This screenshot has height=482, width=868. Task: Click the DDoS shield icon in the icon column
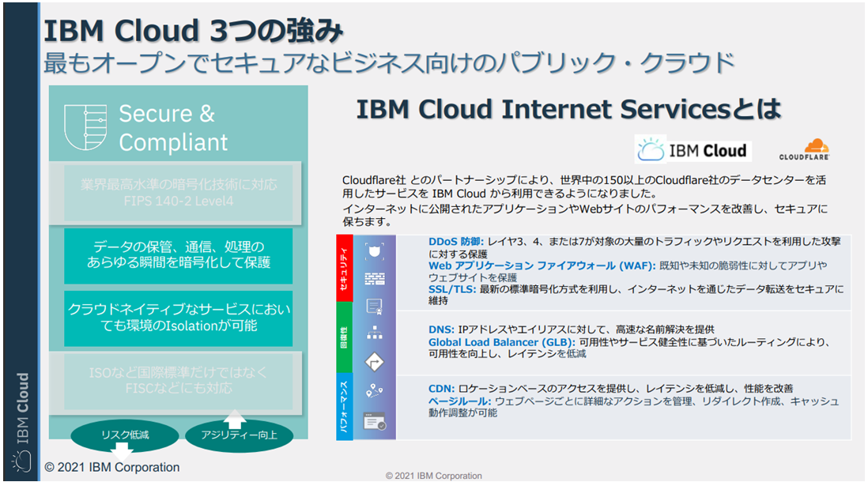tap(375, 252)
